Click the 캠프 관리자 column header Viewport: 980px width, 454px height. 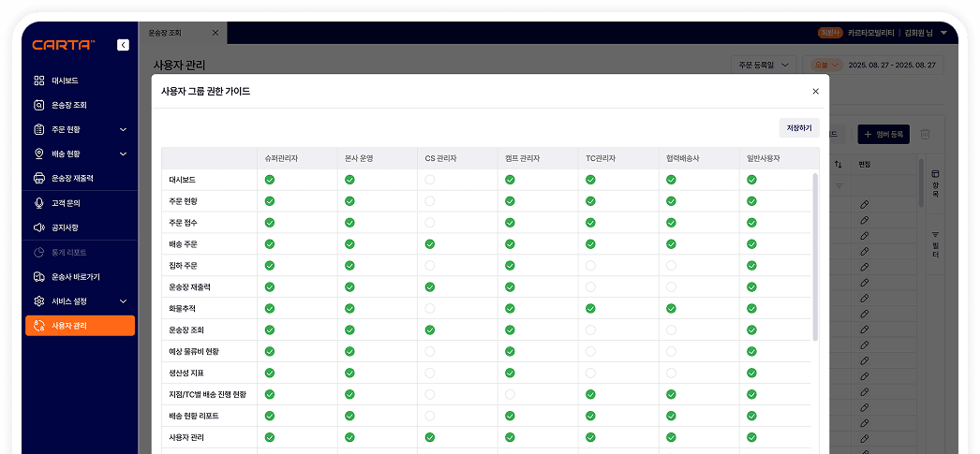523,158
